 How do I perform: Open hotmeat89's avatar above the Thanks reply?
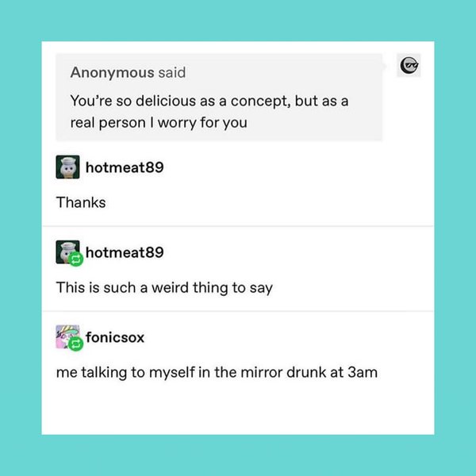pos(67,167)
